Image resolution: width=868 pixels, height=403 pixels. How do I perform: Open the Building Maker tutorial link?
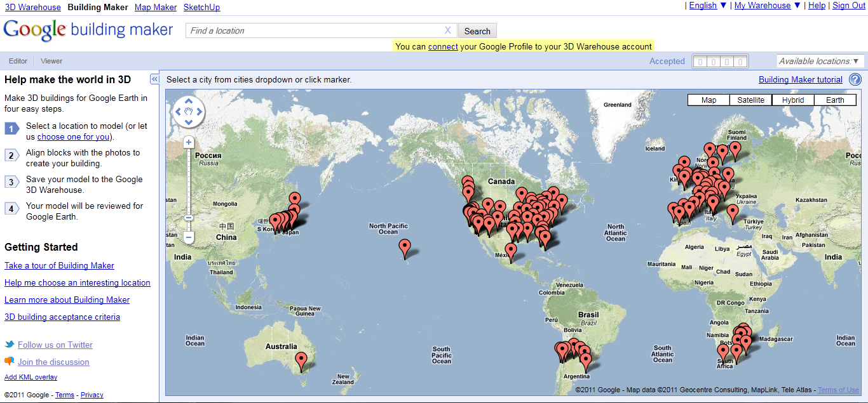pyautogui.click(x=801, y=79)
